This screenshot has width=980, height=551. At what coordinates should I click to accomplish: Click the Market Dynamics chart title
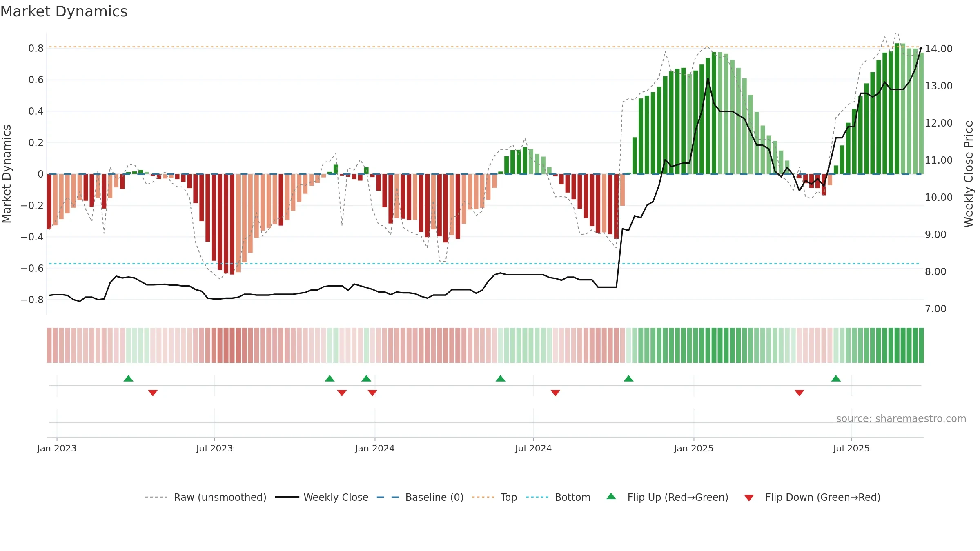64,11
